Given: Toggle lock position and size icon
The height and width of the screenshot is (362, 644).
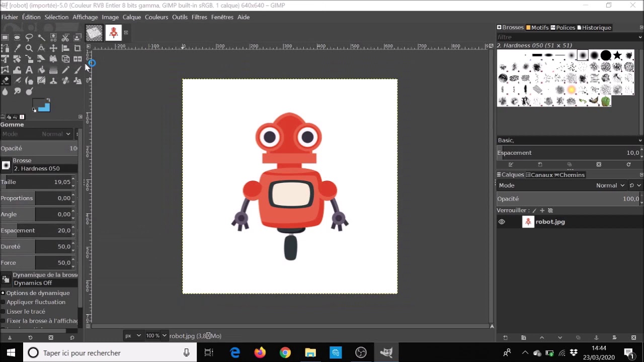Looking at the screenshot, I should click(x=542, y=211).
